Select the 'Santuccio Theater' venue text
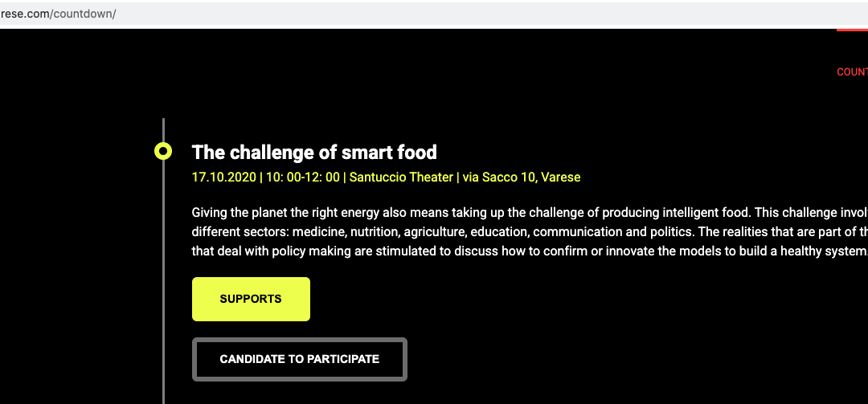Image resolution: width=868 pixels, height=404 pixels. 401,177
